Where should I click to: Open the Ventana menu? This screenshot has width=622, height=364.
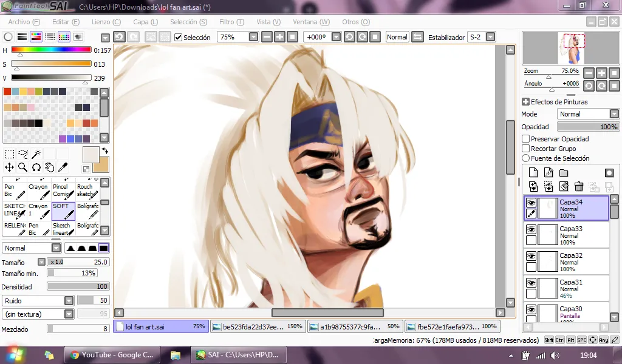click(312, 22)
